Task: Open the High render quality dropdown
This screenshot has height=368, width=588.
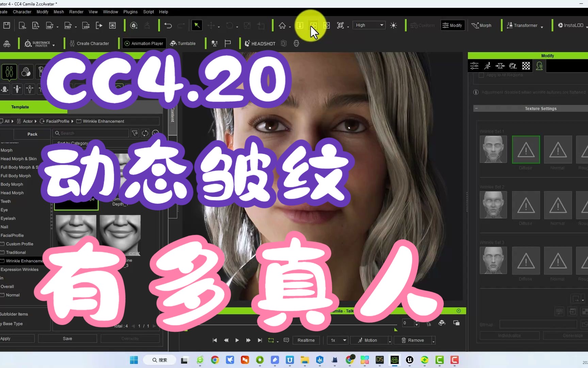Action: pos(369,25)
